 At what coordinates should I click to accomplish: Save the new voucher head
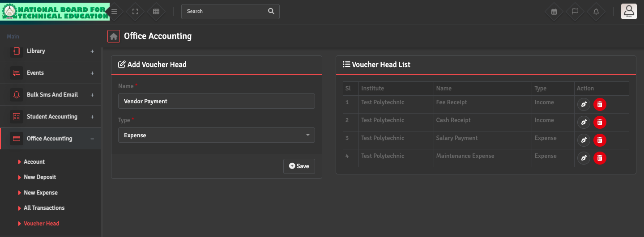(299, 166)
